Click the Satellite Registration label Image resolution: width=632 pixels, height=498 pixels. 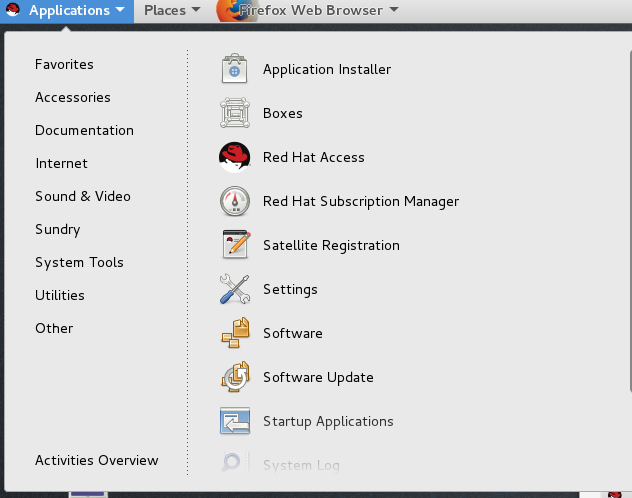tap(331, 245)
